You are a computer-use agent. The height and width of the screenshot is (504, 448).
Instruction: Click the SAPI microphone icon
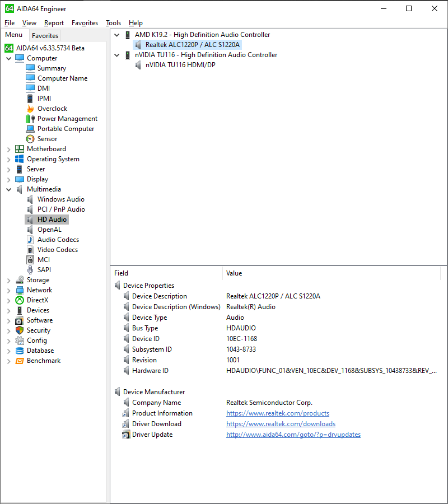pyautogui.click(x=31, y=269)
